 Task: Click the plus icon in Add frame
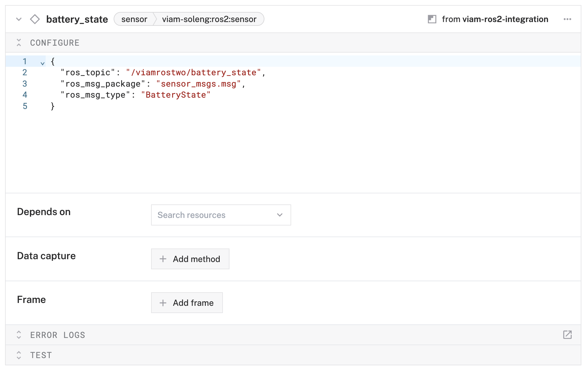point(163,303)
